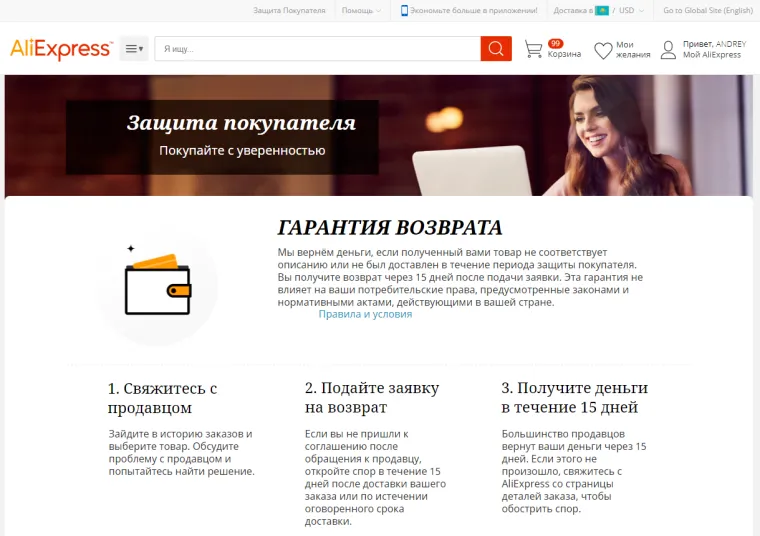Focus the Я ищу search field
This screenshot has height=536, width=760.
317,48
